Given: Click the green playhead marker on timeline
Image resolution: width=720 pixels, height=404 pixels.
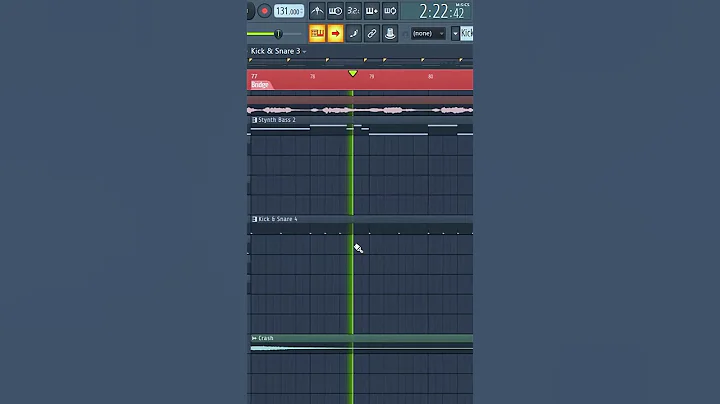Looking at the screenshot, I should click(353, 73).
